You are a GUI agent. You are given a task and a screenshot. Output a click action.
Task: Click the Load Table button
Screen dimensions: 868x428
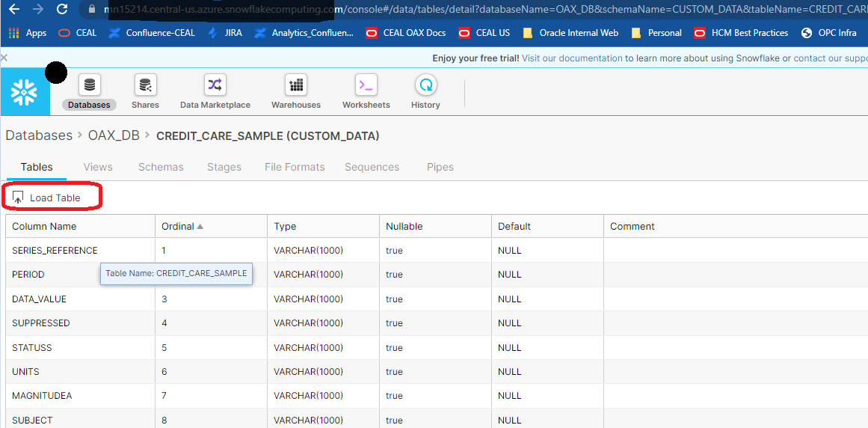click(47, 198)
